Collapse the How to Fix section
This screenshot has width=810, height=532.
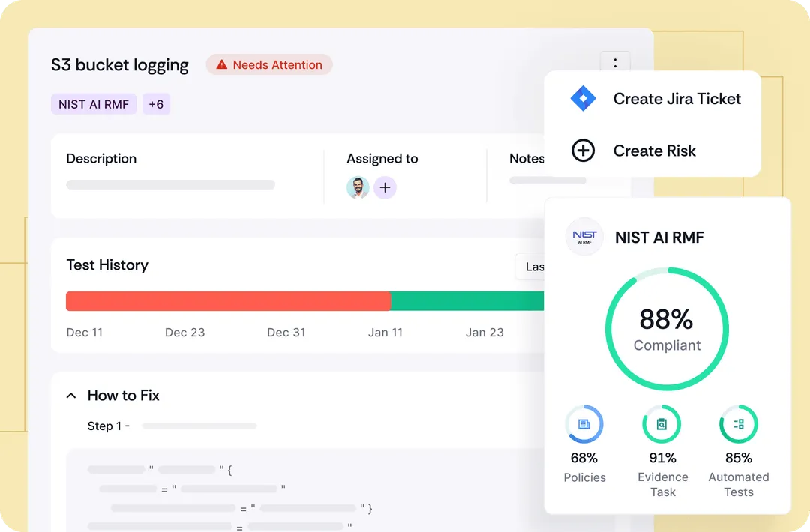click(x=71, y=396)
